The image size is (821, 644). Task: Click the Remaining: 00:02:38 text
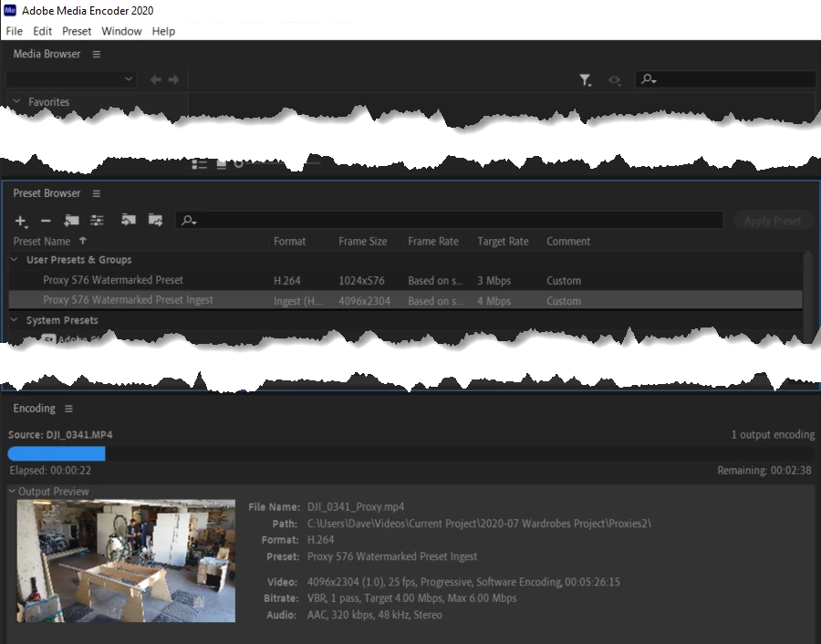coord(764,470)
